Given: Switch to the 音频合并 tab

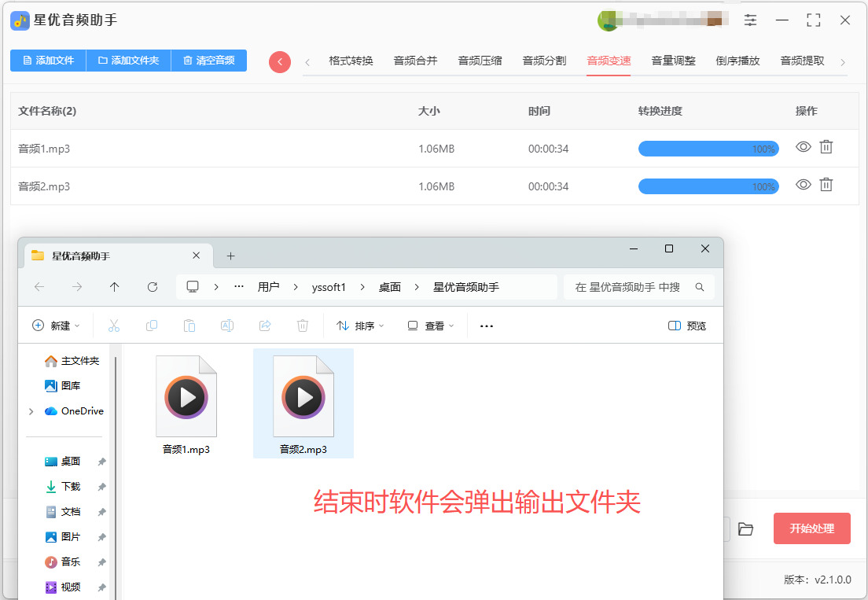Looking at the screenshot, I should [x=415, y=61].
